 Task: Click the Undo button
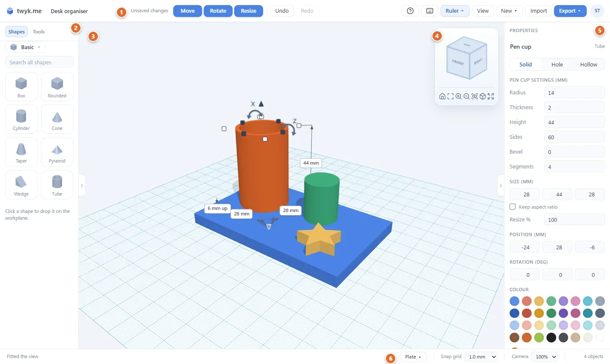[282, 11]
